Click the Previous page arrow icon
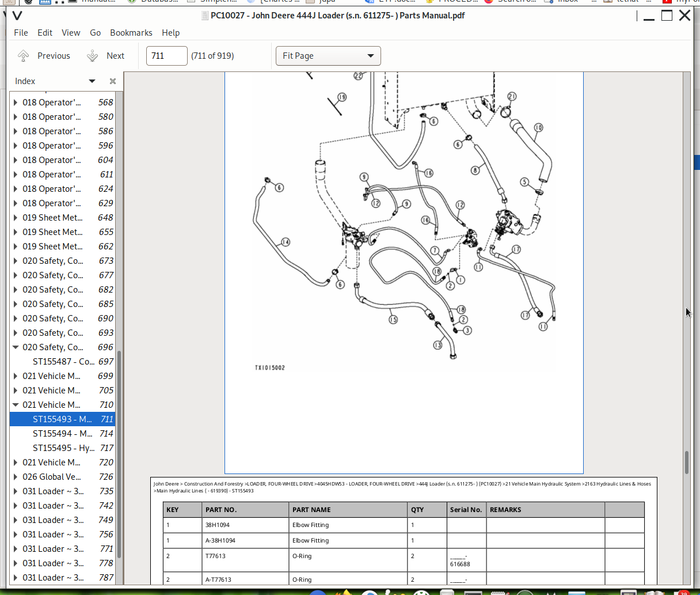The height and width of the screenshot is (595, 700). pyautogui.click(x=24, y=56)
